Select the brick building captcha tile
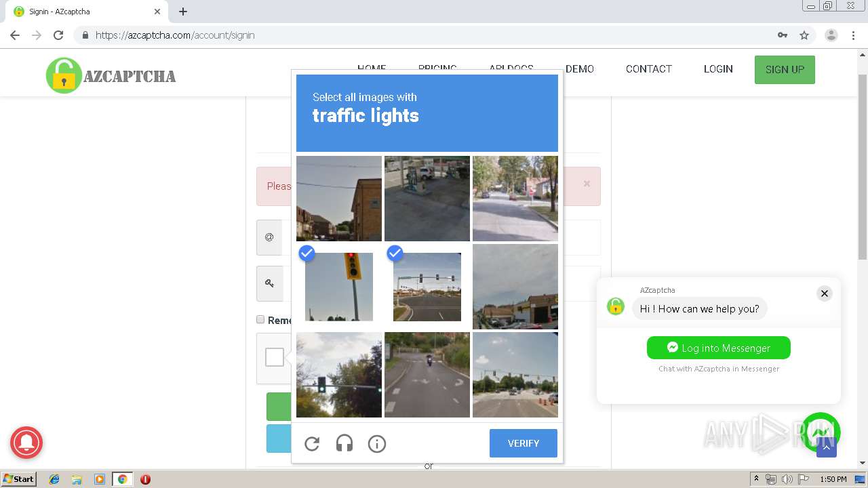The height and width of the screenshot is (488, 868). [x=339, y=199]
